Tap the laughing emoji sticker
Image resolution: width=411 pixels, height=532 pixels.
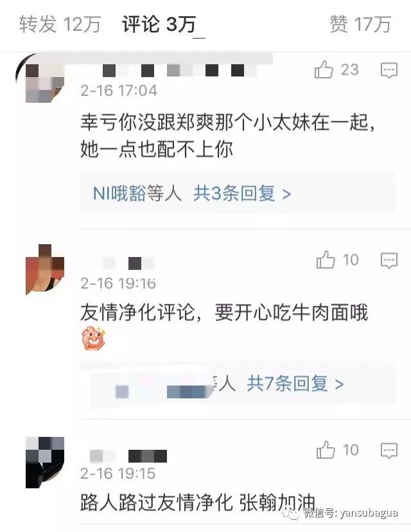[x=94, y=338]
